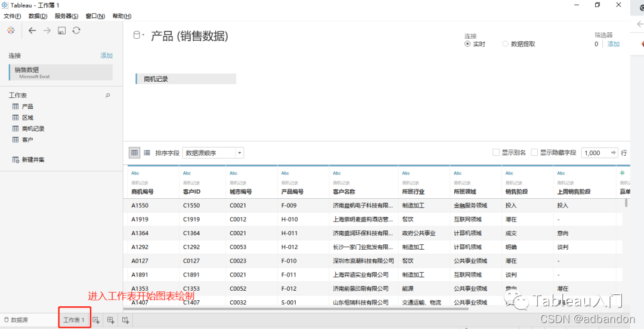This screenshot has width=644, height=329.
Task: Click the Abc type icon above 客户ID
Action: pyautogui.click(x=187, y=174)
